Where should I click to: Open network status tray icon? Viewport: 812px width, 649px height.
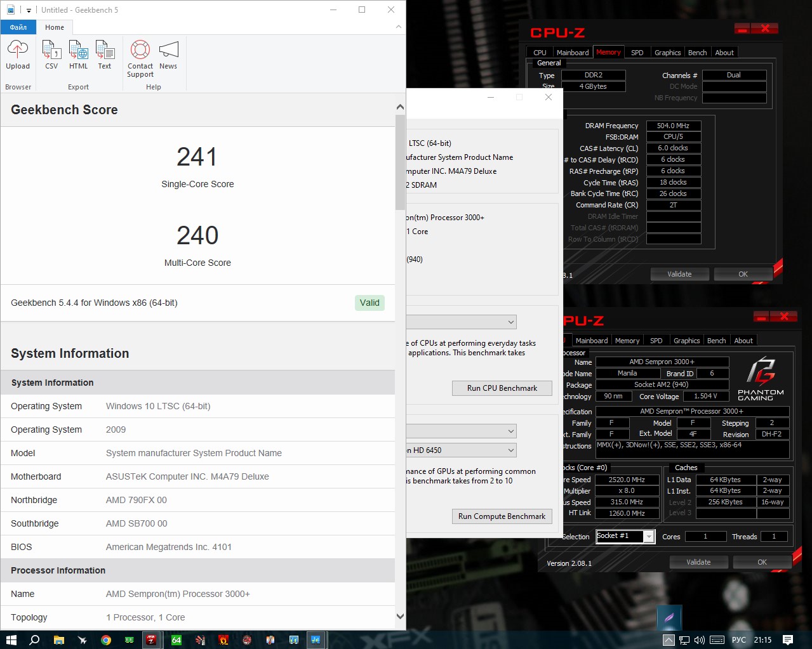tap(684, 640)
